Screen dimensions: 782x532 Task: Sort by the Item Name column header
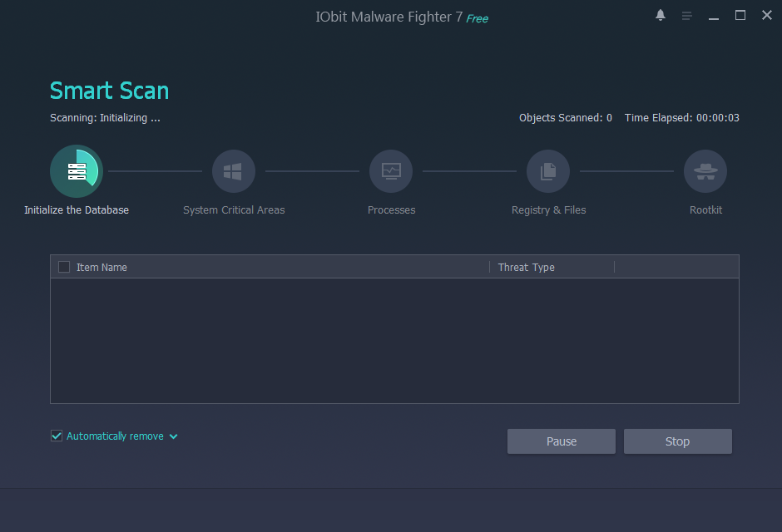[101, 268]
